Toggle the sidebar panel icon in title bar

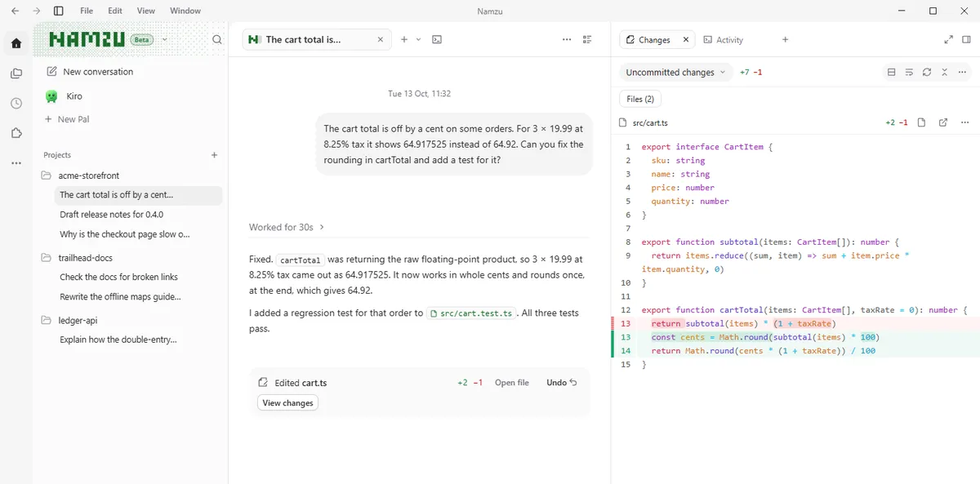click(x=59, y=11)
